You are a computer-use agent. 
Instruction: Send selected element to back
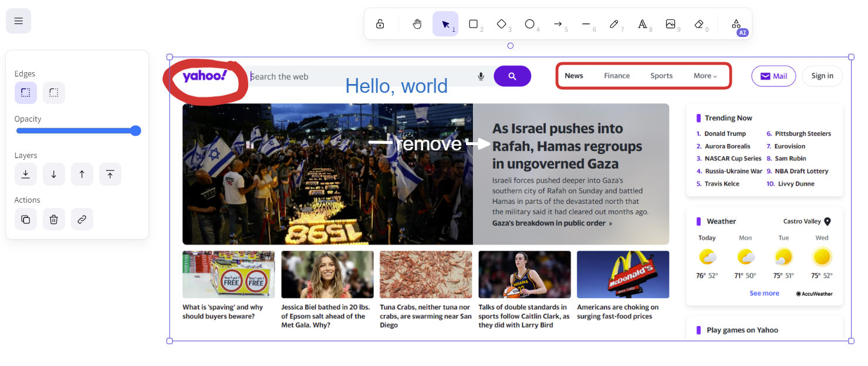pyautogui.click(x=26, y=174)
